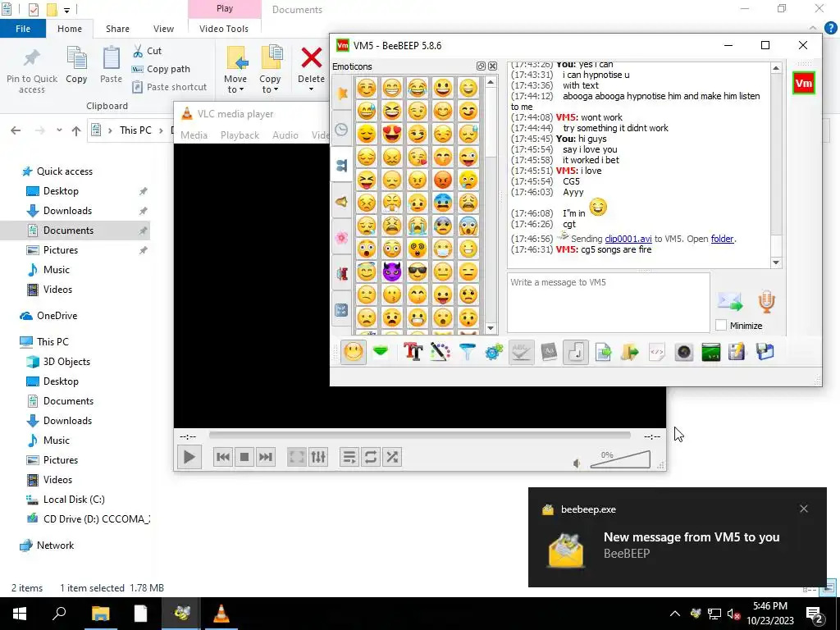Dismiss the beebeep.exe notification

click(x=804, y=509)
